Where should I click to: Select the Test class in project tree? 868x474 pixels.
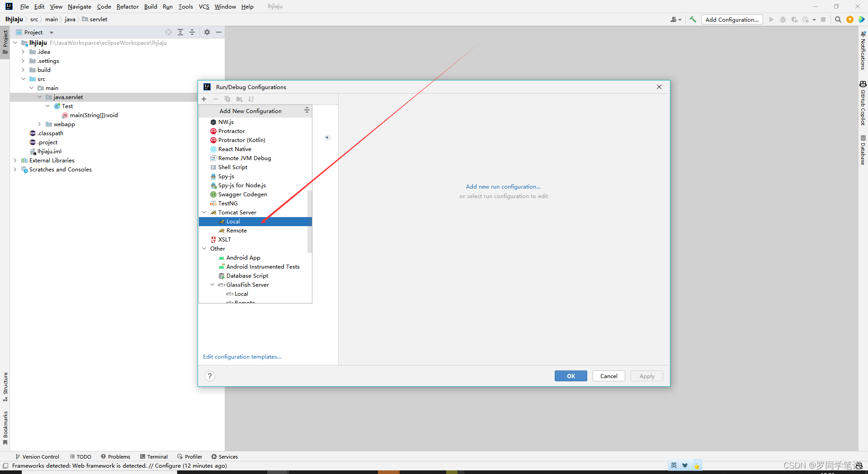click(x=67, y=106)
